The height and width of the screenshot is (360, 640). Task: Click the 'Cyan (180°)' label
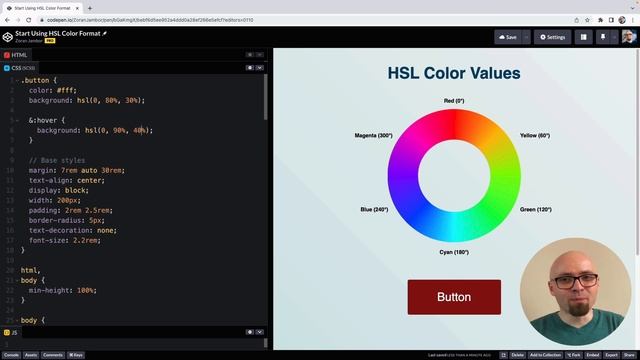click(x=454, y=252)
